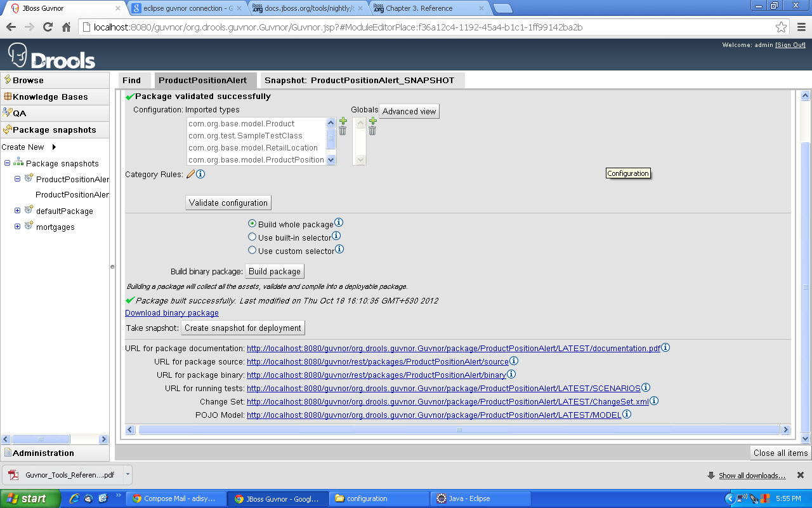Click the horizontal scrollbar in package editor
812x508 pixels.
click(x=458, y=430)
